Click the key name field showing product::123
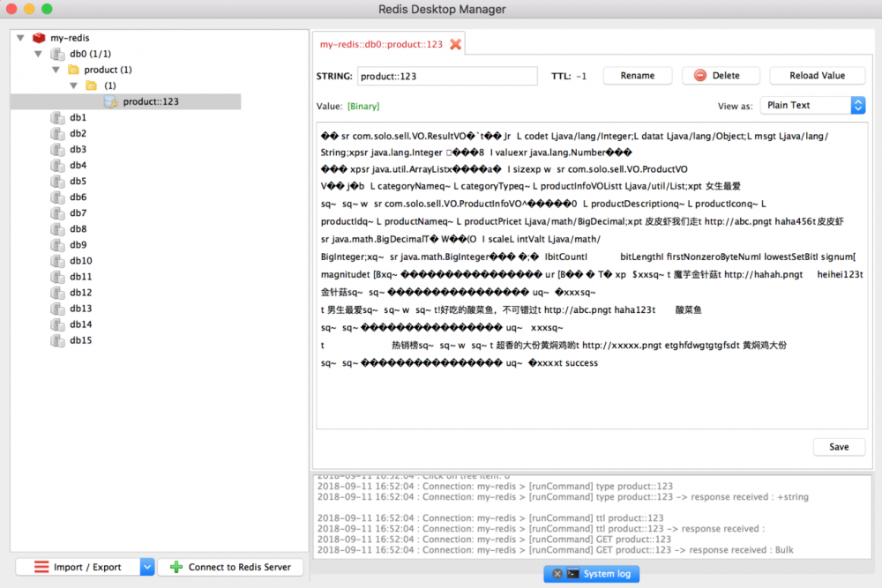882x588 pixels. pos(447,76)
